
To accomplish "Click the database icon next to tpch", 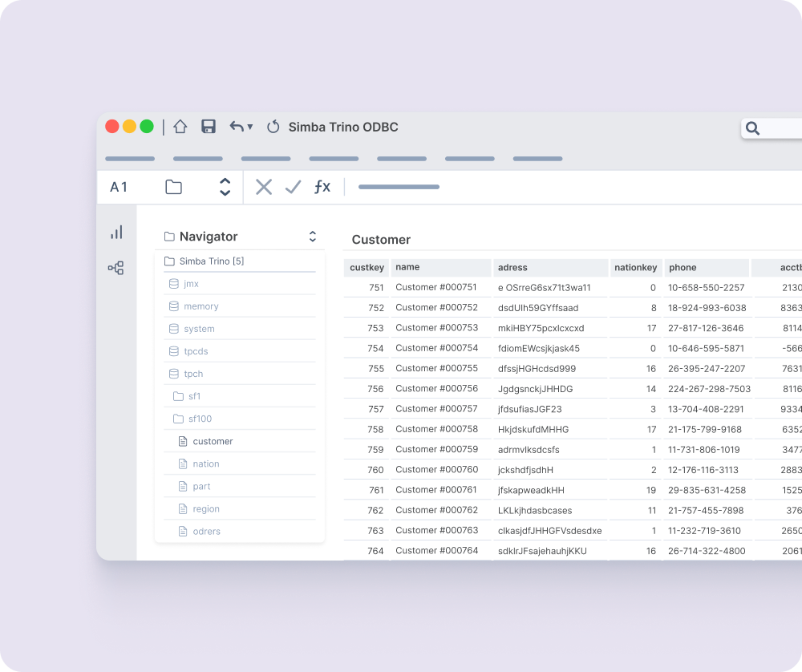I will [174, 374].
